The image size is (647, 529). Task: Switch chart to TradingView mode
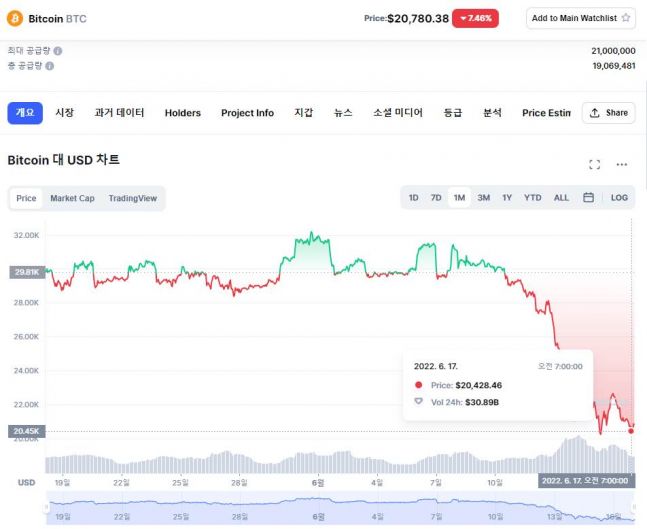(x=132, y=198)
